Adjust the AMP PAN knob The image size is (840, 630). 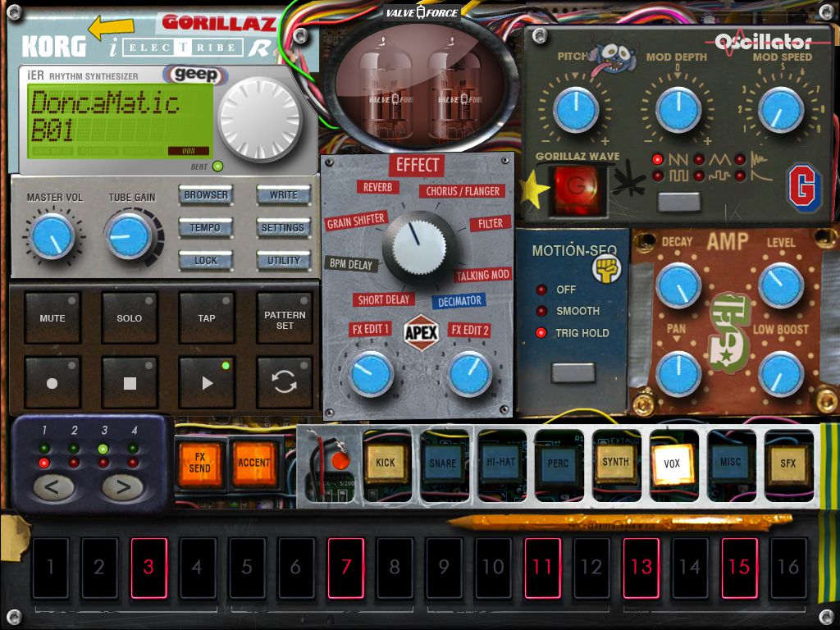pyautogui.click(x=678, y=374)
